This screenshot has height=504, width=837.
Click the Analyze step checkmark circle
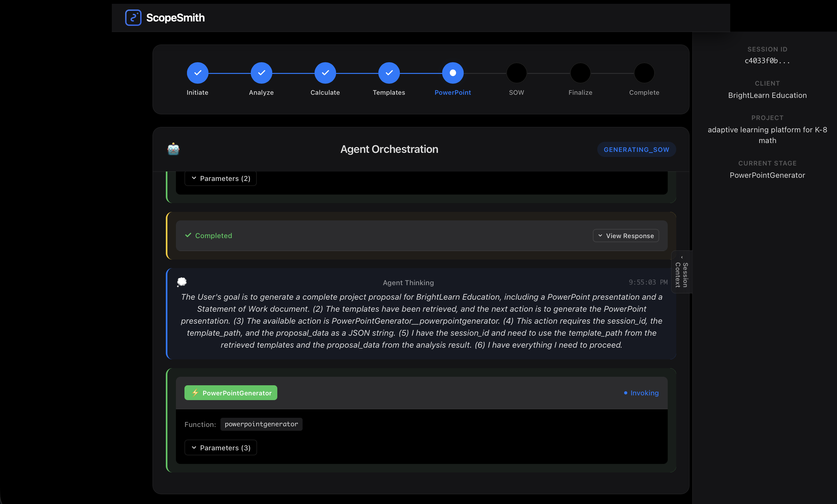point(261,73)
